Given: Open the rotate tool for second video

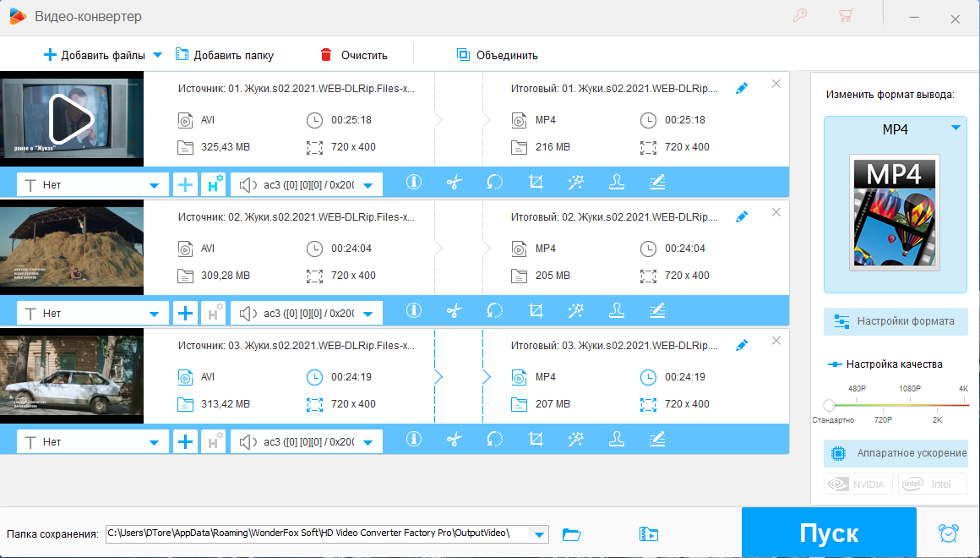Looking at the screenshot, I should pos(495,311).
